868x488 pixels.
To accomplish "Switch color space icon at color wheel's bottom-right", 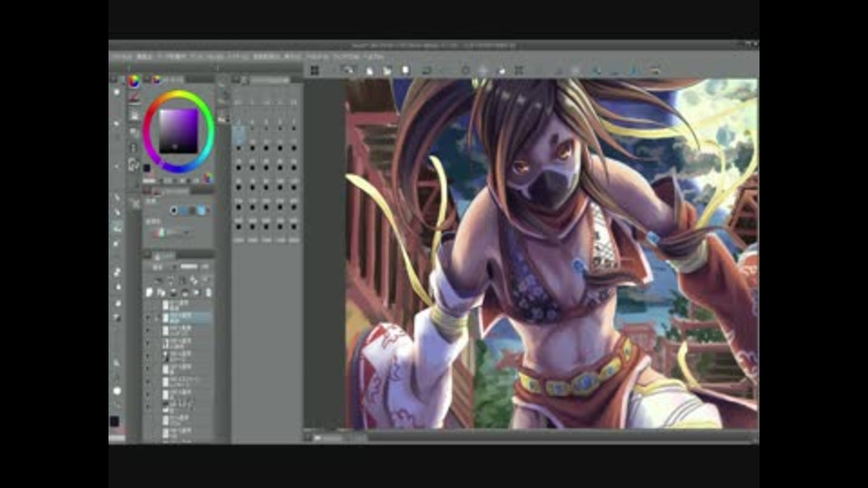I will pos(207,176).
